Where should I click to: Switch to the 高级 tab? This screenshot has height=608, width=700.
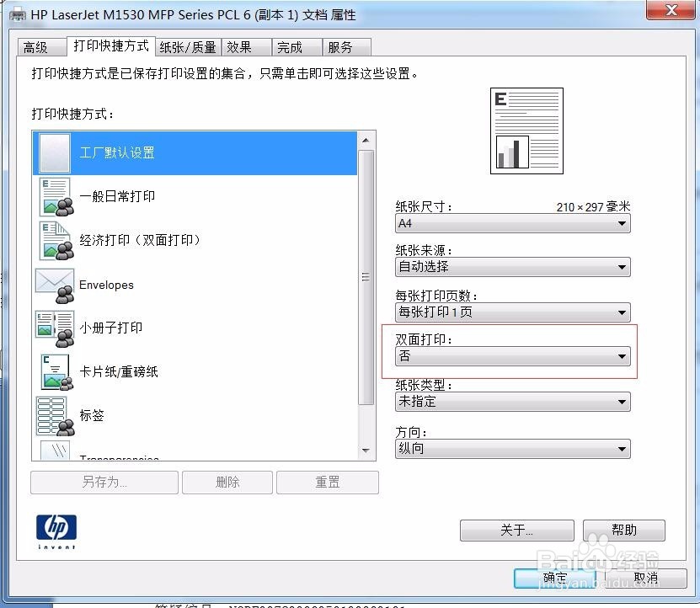[41, 47]
